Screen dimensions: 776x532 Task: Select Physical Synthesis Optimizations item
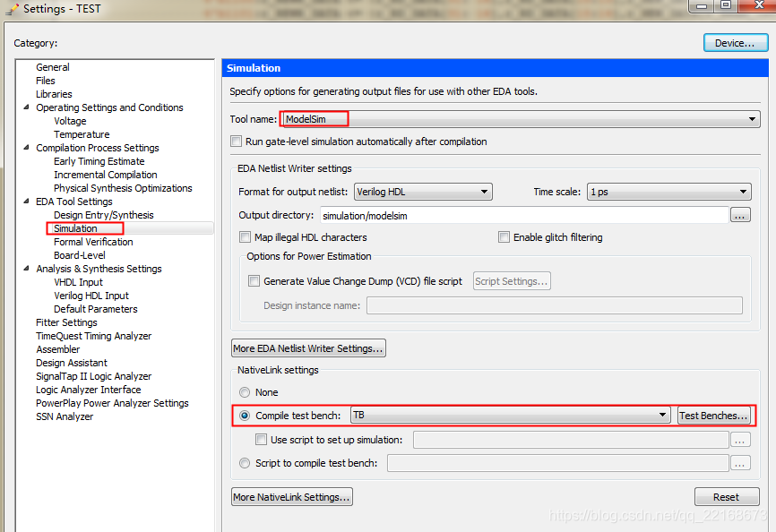123,188
